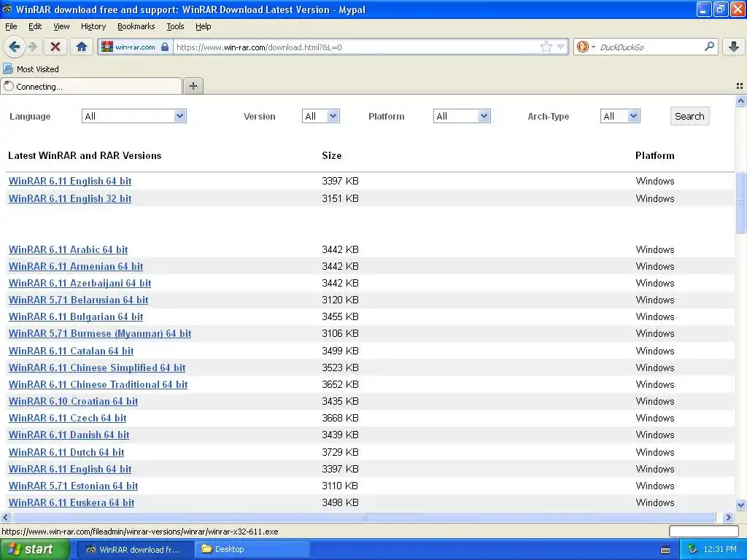The height and width of the screenshot is (560, 747).
Task: Open the Home page icon
Action: coord(82,47)
